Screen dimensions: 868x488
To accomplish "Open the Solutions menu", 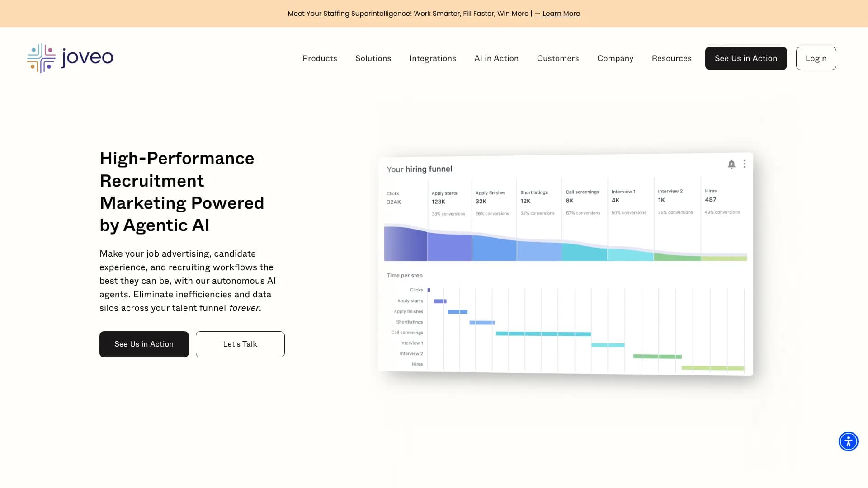I will coord(373,58).
